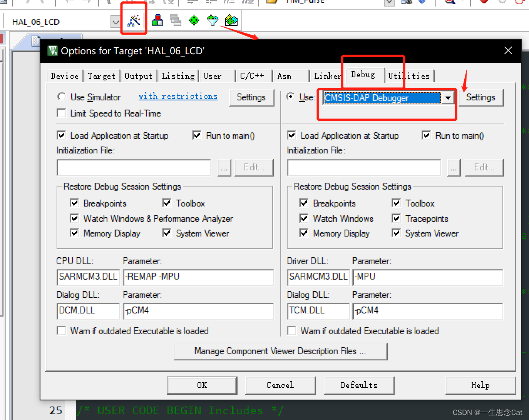Close the Options for Target dialog

click(508, 50)
